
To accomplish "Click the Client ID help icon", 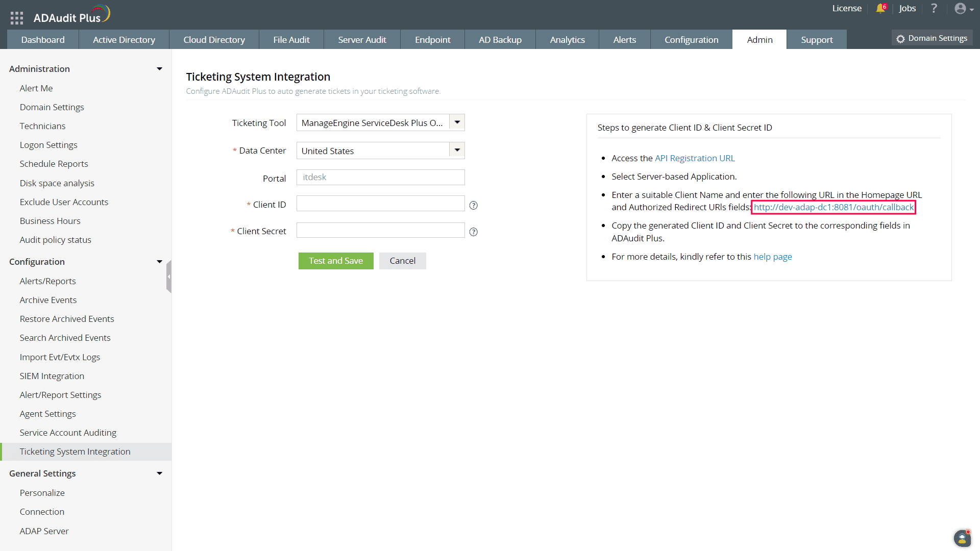I will [473, 205].
